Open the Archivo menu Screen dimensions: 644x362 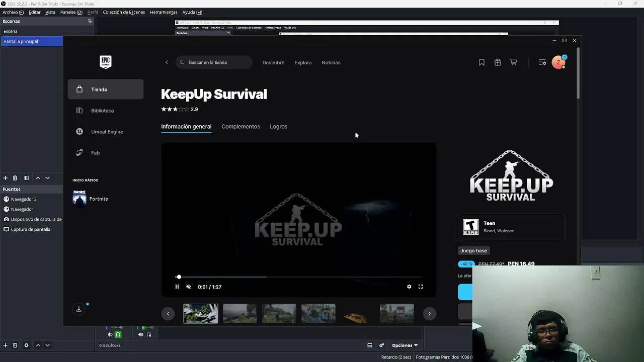click(13, 12)
